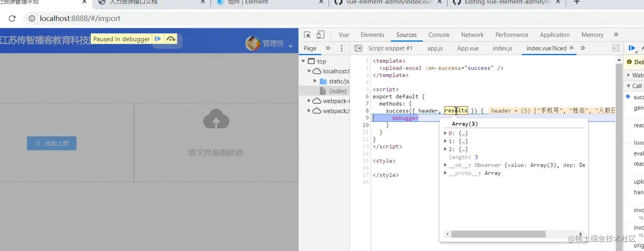
Task: Close the 组件 | Element browser tab
Action: 321,2
